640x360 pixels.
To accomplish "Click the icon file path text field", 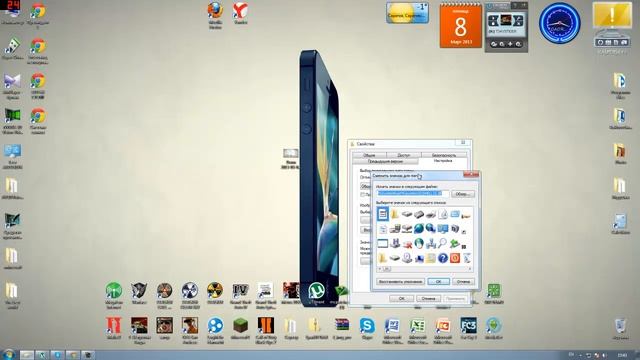I will click(x=413, y=193).
